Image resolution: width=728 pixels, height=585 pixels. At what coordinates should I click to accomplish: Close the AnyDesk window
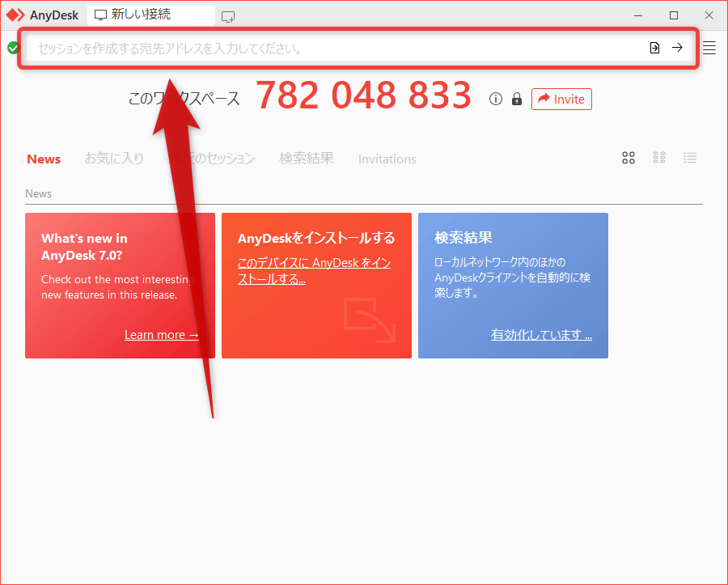point(709,15)
